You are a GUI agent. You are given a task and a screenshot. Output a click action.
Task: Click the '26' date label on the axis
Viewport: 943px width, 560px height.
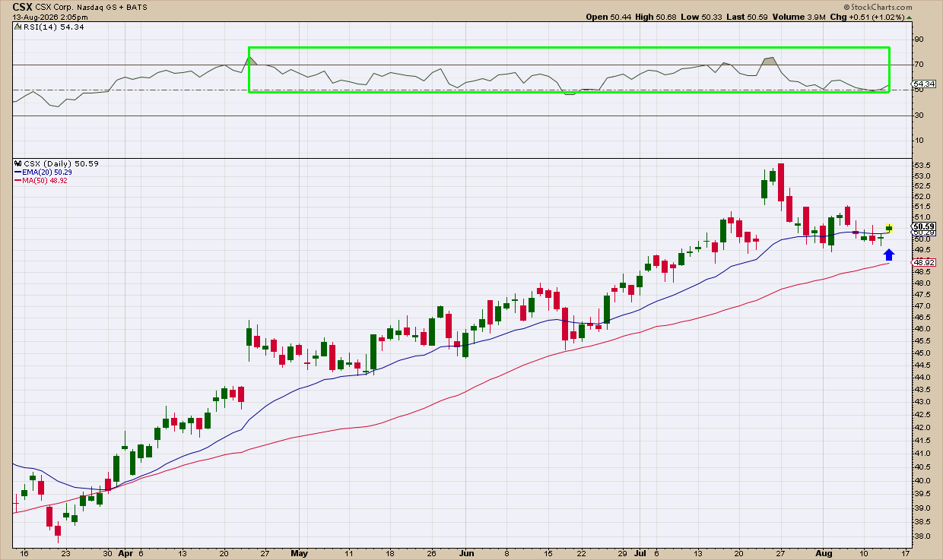point(433,555)
